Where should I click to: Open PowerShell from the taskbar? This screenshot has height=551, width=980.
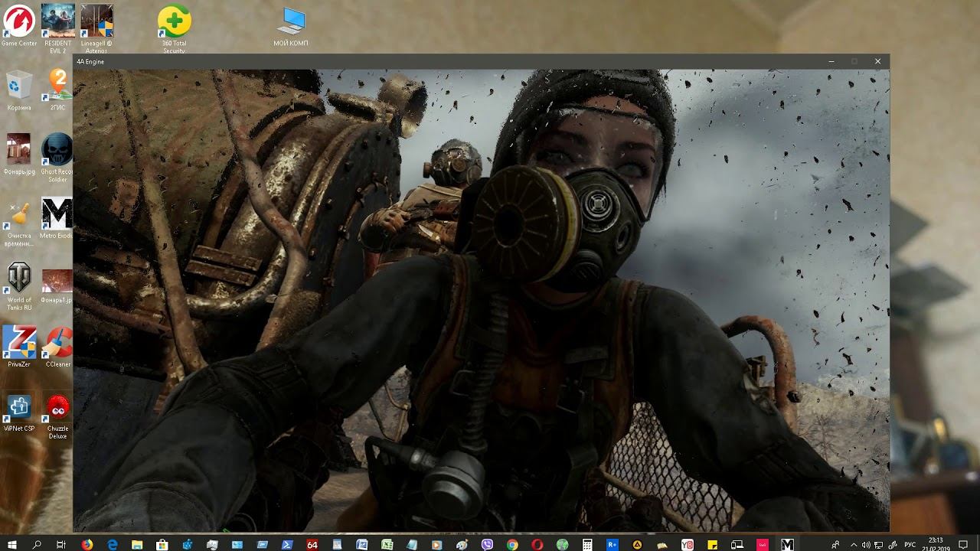coord(287,544)
